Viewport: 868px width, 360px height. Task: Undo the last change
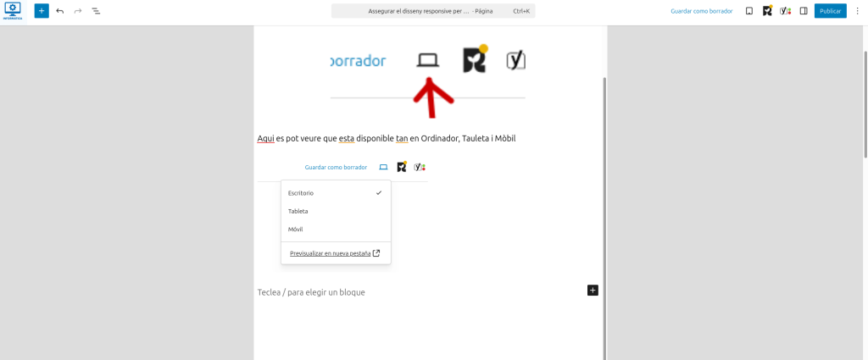pyautogui.click(x=60, y=11)
